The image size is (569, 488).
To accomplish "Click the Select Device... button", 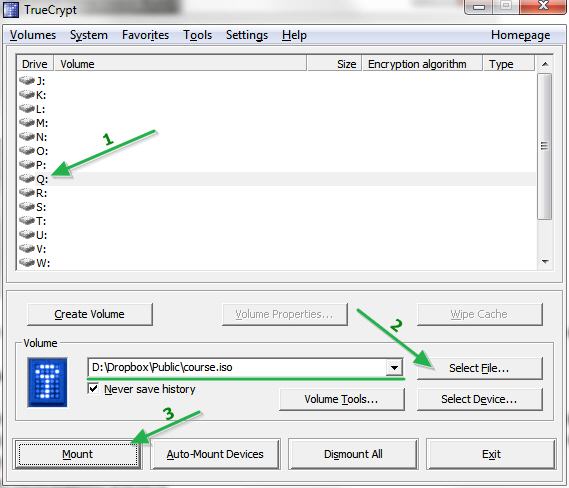I will (479, 399).
